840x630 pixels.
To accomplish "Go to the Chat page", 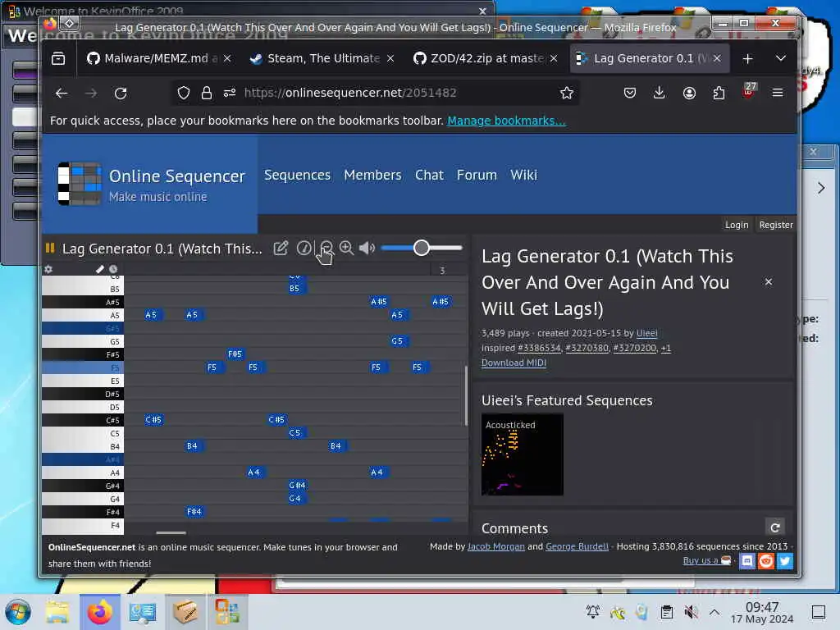I will [x=429, y=176].
